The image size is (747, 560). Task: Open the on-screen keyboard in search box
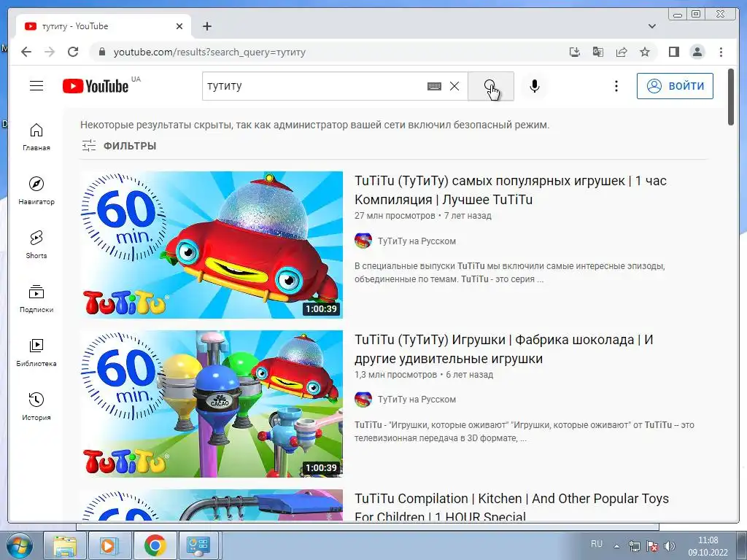click(434, 86)
